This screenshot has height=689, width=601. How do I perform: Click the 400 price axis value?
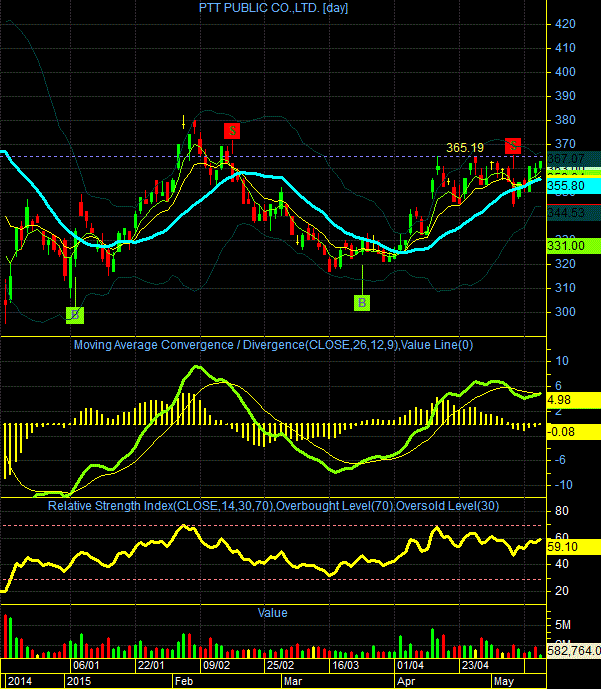(565, 72)
